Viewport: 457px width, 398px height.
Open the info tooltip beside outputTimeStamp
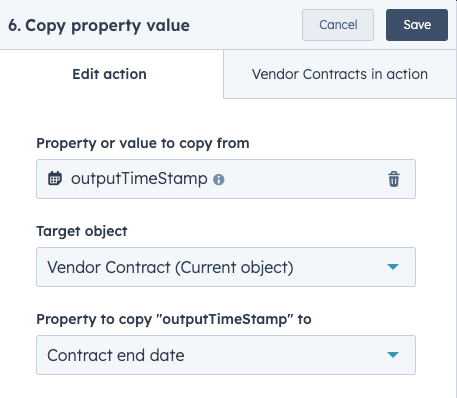click(x=219, y=180)
